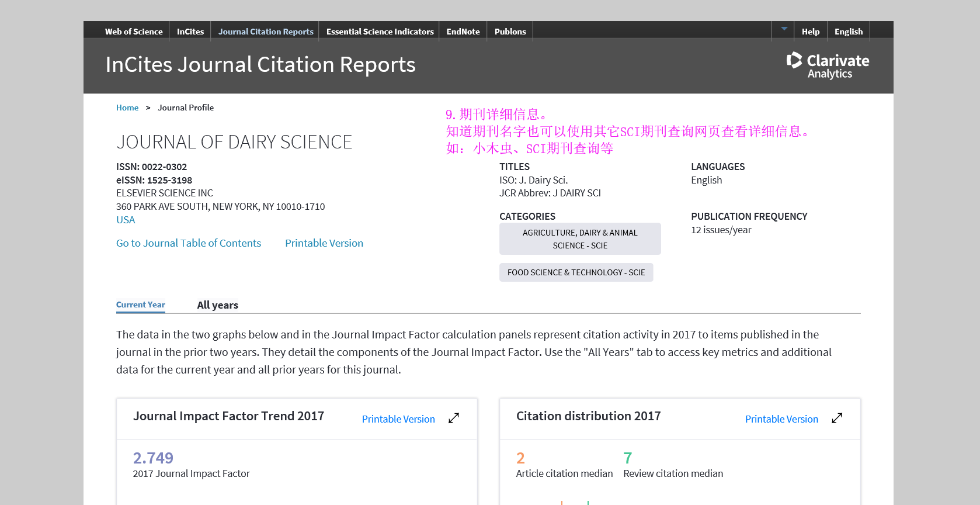Screen dimensions: 980x505
Task: Click the eISSN: 1525-3198 text
Action: 154,181
